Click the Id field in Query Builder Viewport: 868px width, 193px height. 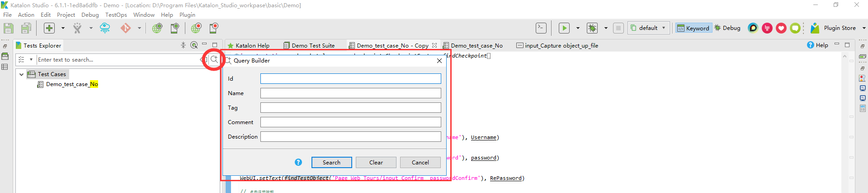click(x=350, y=79)
